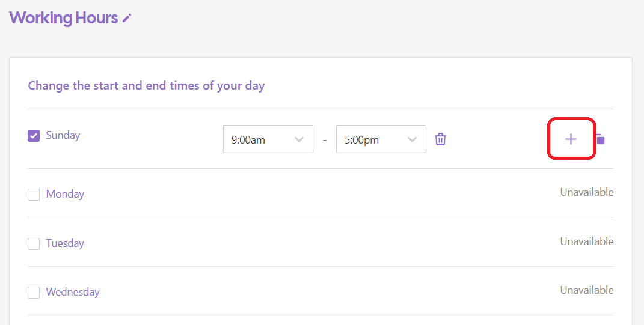644x325 pixels.
Task: Enable Monday as a working day
Action: pos(34,195)
